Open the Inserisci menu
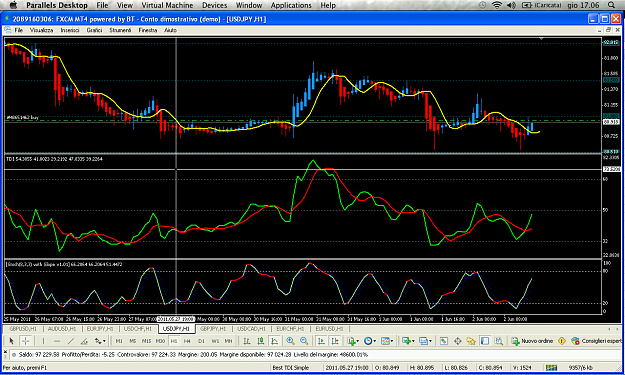 click(x=70, y=30)
